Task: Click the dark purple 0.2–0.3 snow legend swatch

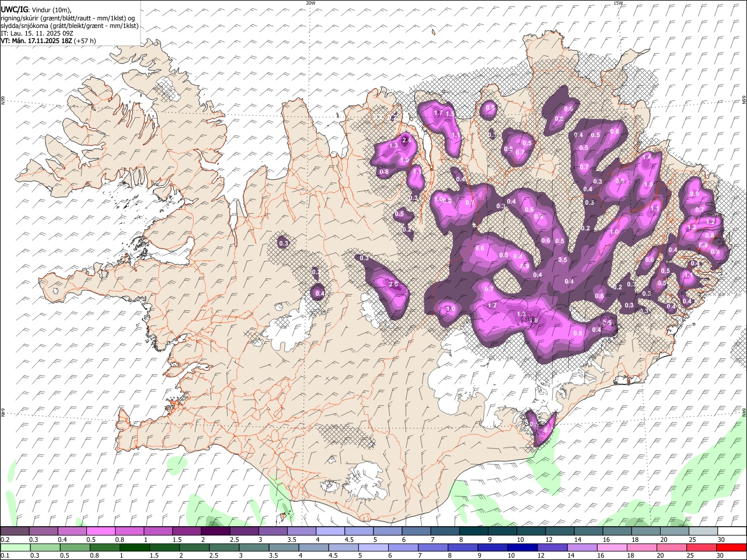Action: click(x=15, y=531)
